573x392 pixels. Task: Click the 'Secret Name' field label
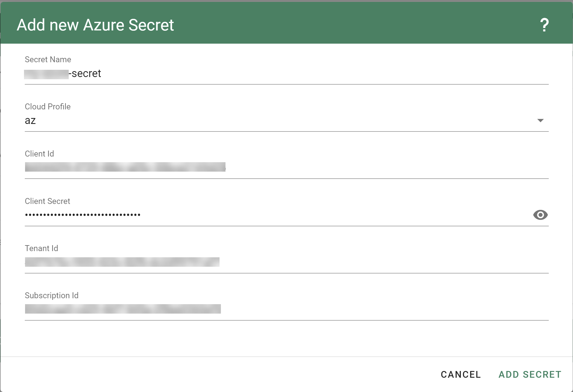click(x=48, y=60)
